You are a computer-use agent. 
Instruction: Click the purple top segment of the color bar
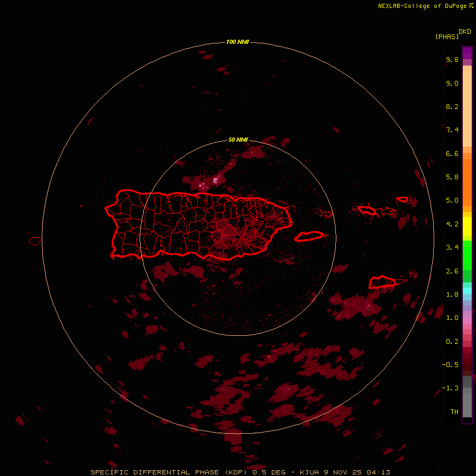pos(467,53)
